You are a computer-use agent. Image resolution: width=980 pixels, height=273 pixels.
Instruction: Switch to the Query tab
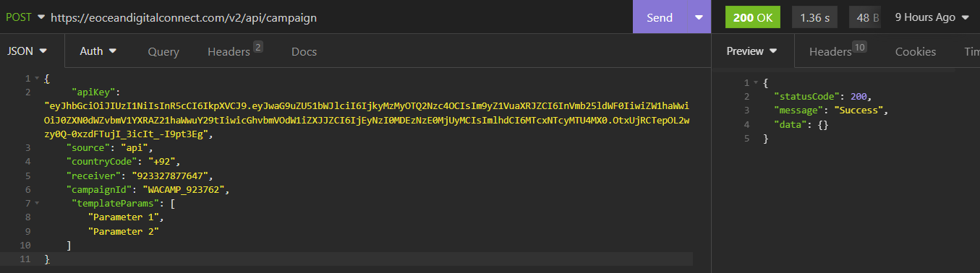tap(163, 52)
